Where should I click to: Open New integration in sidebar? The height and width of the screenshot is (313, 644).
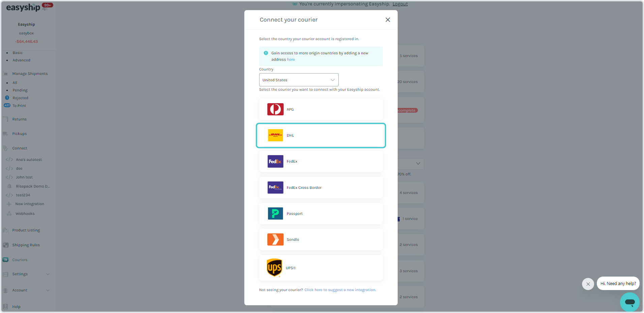point(30,204)
